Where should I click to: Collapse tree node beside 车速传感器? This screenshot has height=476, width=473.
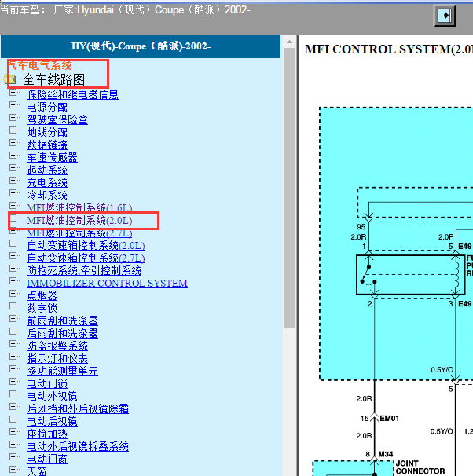point(13,156)
